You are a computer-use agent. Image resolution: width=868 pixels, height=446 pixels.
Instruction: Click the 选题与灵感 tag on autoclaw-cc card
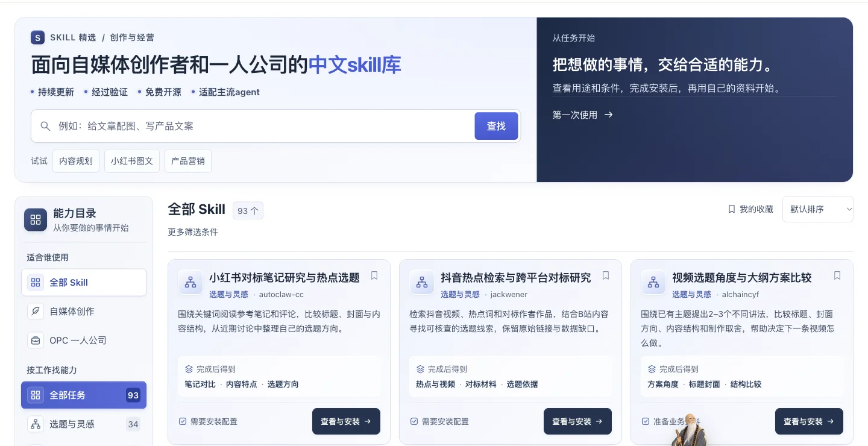coord(228,294)
